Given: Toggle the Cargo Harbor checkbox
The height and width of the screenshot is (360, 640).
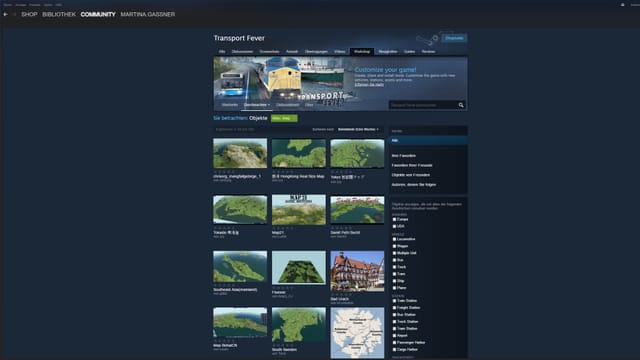Looking at the screenshot, I should click(394, 349).
